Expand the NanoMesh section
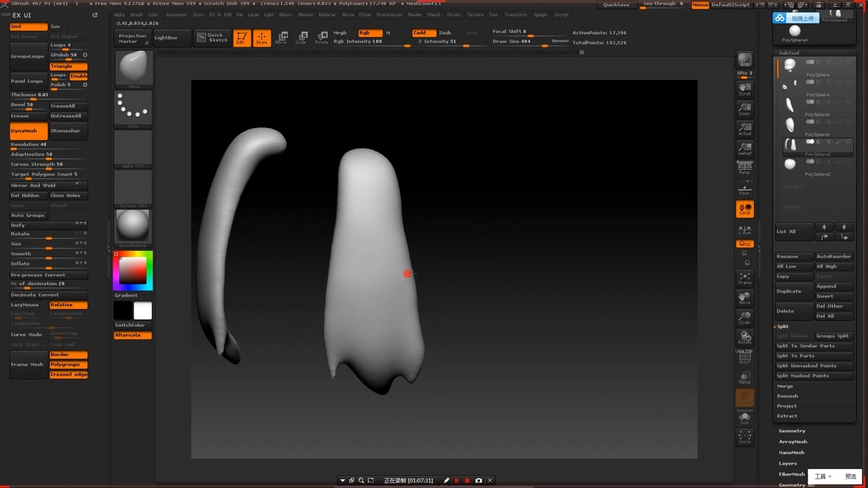The image size is (868, 488). point(791,453)
